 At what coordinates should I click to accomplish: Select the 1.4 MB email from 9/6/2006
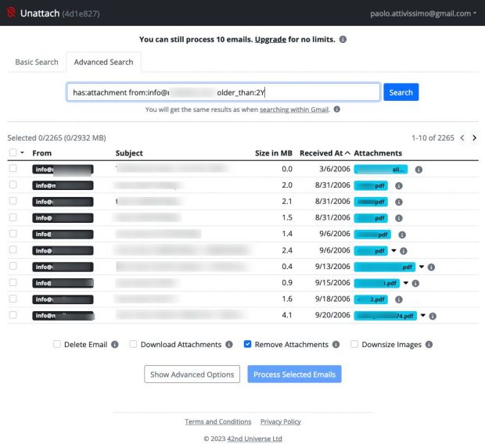pos(13,234)
